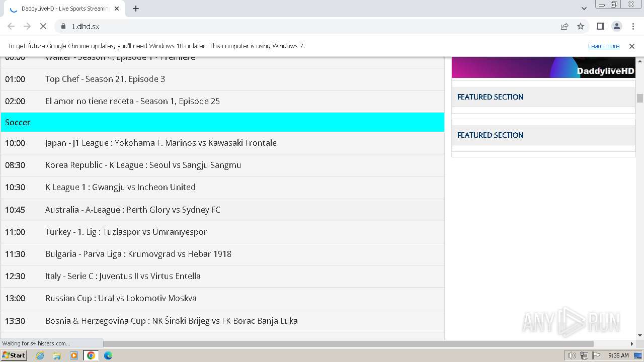Open the side panel icon
The width and height of the screenshot is (644, 362).
(600, 26)
